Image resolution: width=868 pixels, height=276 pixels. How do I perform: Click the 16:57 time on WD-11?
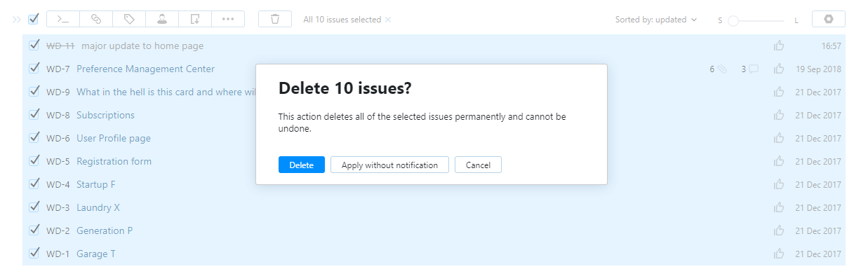pyautogui.click(x=831, y=46)
